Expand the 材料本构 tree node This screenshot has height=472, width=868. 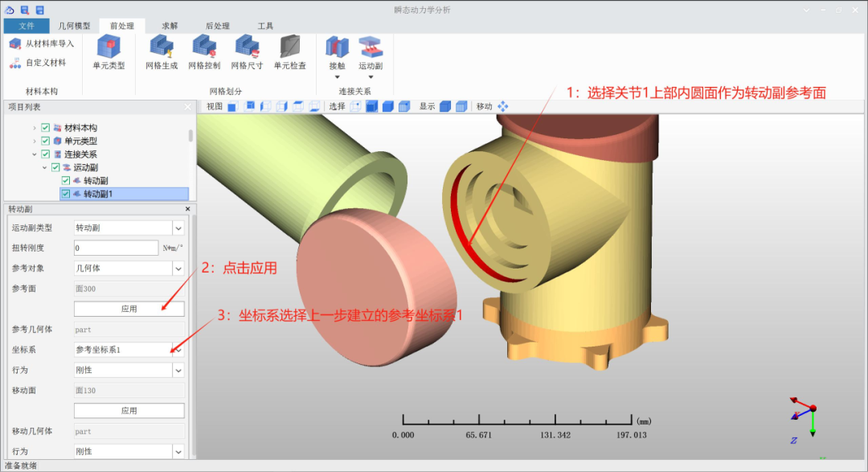pos(35,128)
